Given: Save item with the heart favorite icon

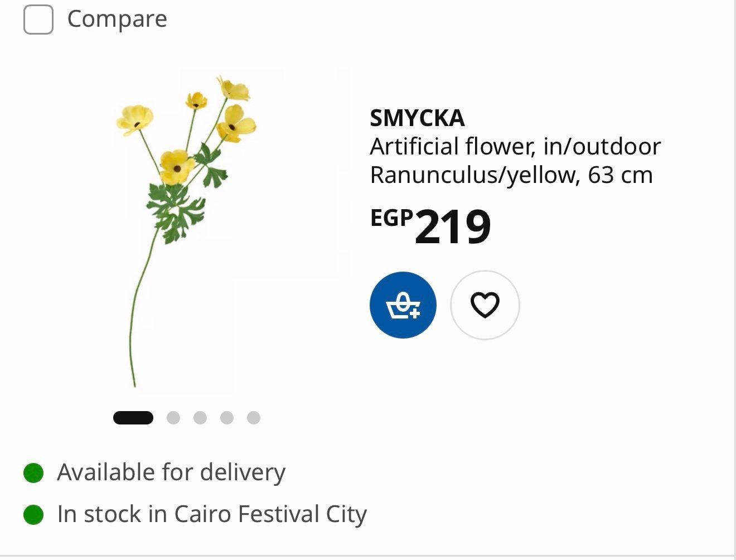Looking at the screenshot, I should tap(485, 305).
